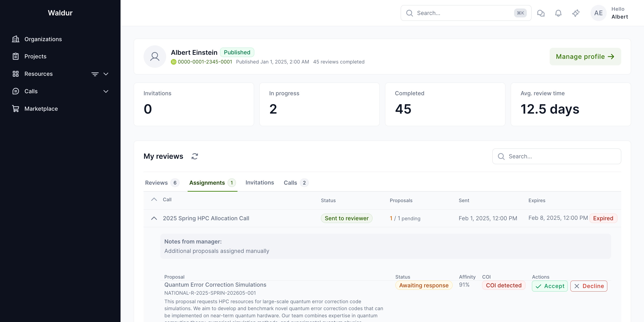Click the 1 / 1 pending proposals value
Viewport: 644px width, 322px height.
pos(405,218)
